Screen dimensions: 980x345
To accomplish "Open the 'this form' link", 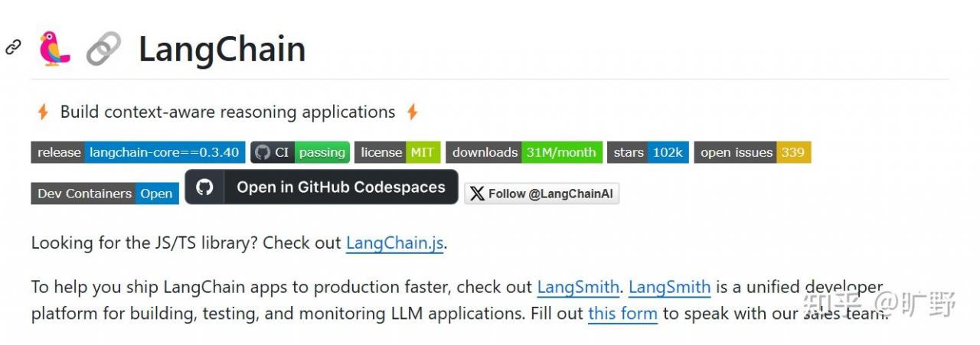I will pyautogui.click(x=622, y=314).
